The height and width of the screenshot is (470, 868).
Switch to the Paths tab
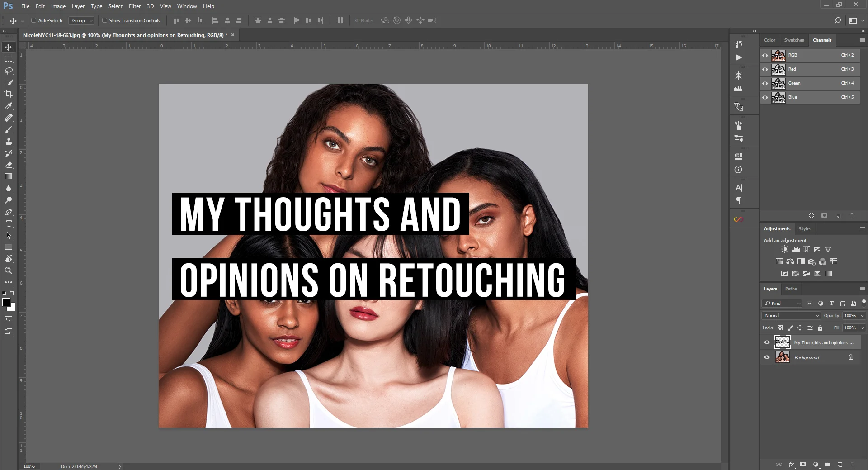coord(791,289)
